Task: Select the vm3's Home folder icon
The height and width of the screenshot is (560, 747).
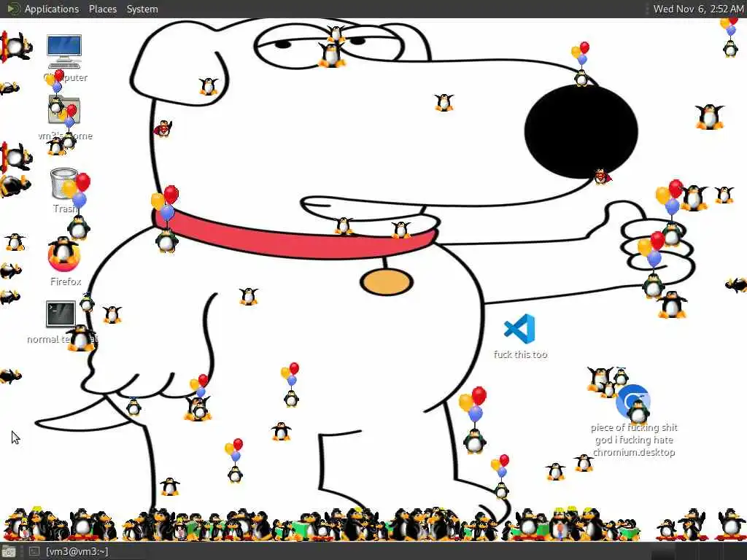Action: point(64,110)
